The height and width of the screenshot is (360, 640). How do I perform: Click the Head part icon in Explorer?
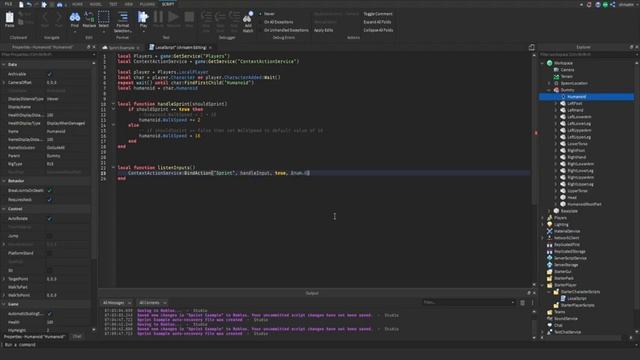563,197
